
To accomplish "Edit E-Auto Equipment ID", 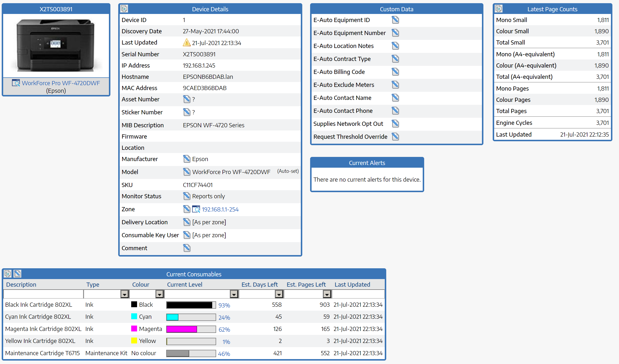I will pos(395,20).
